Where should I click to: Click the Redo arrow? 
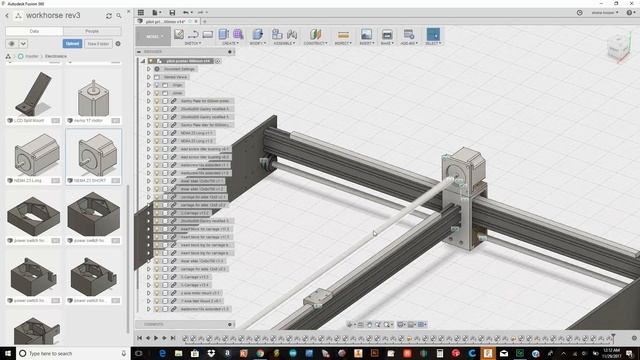click(200, 13)
